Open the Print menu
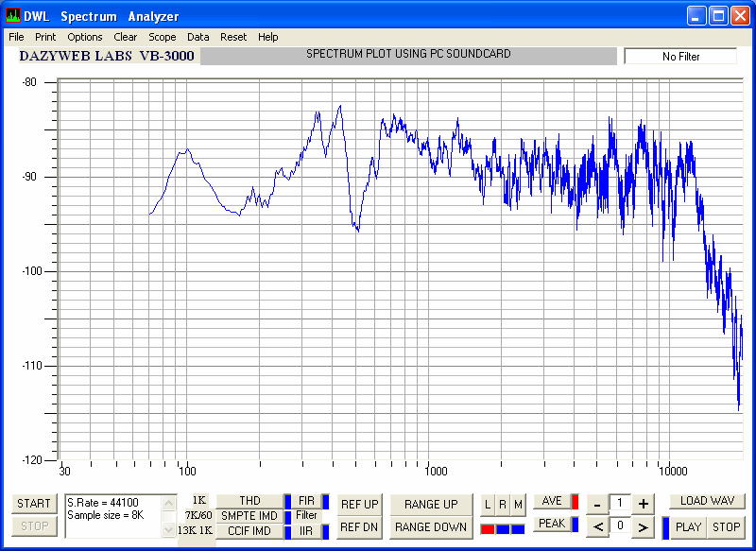Screen dimensions: 756x551 (x=45, y=37)
